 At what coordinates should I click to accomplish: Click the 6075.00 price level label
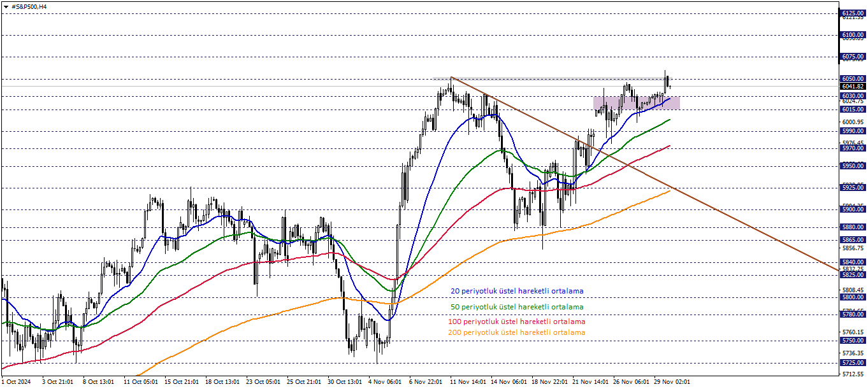pos(852,57)
